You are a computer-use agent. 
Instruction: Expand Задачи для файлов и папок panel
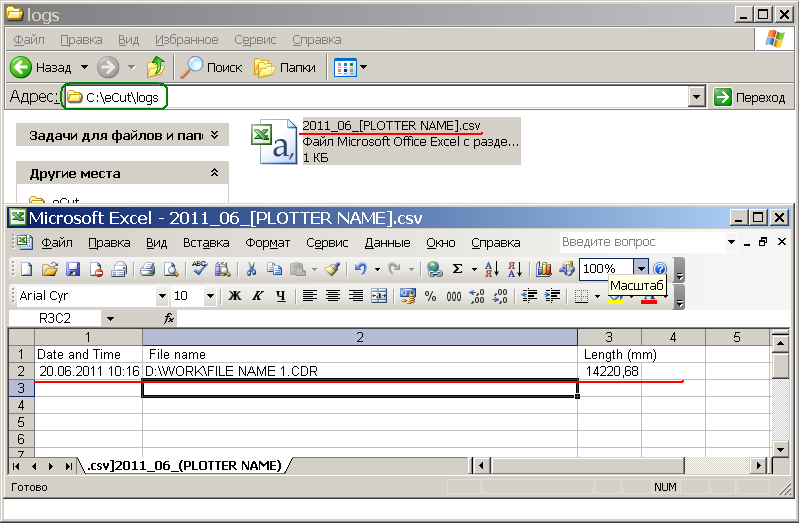point(215,135)
